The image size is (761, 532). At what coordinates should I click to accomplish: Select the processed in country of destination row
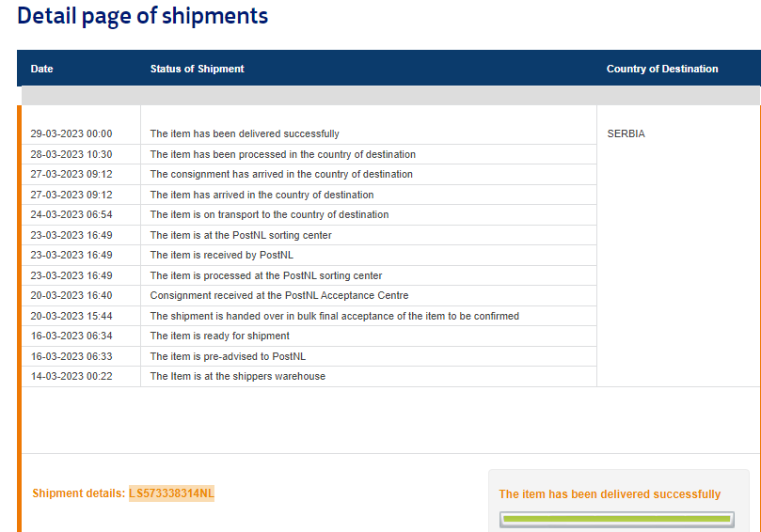coord(282,154)
